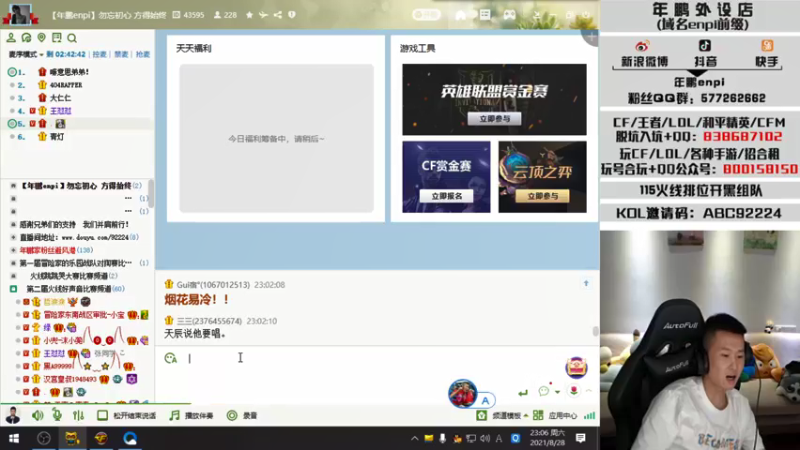Click the sidebar search magnifier icon
This screenshot has height=450, width=800.
point(72,38)
